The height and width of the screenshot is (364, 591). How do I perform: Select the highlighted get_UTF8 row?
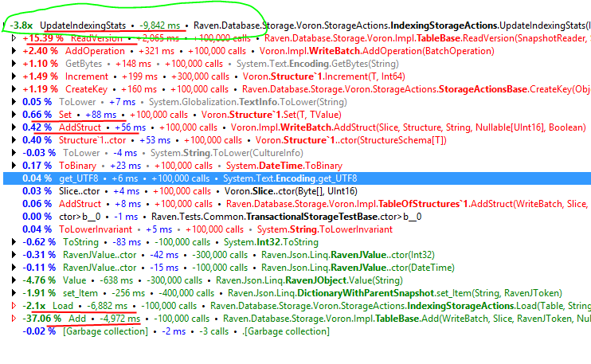point(297,178)
